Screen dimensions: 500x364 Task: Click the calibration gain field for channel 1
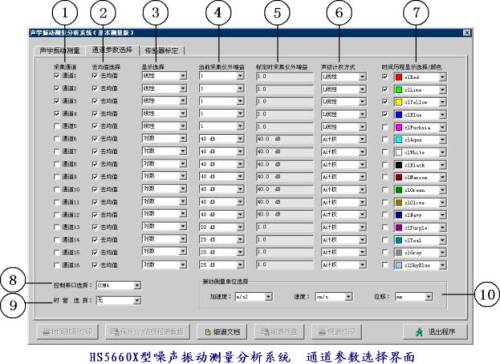click(285, 76)
